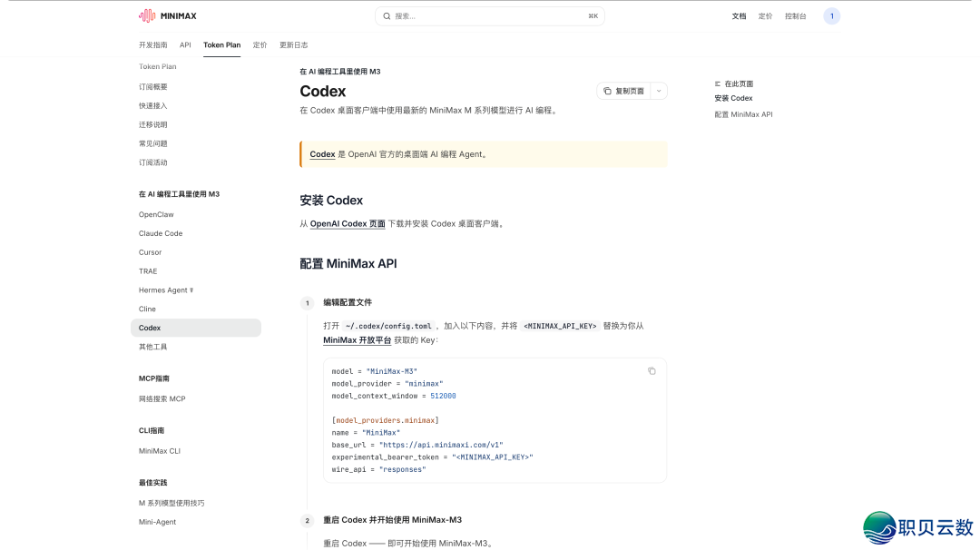Open the 定价 tab in sub navigation
The height and width of the screenshot is (550, 980).
pos(260,45)
